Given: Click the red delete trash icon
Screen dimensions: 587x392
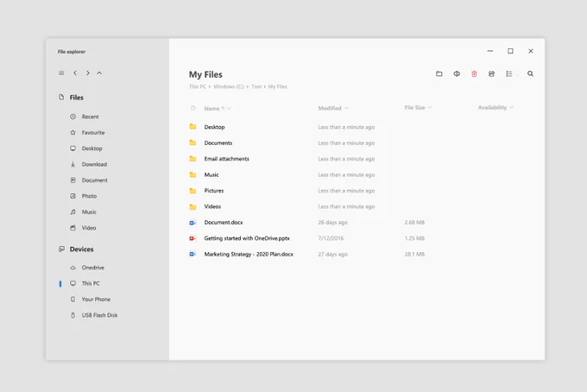Looking at the screenshot, I should (474, 73).
